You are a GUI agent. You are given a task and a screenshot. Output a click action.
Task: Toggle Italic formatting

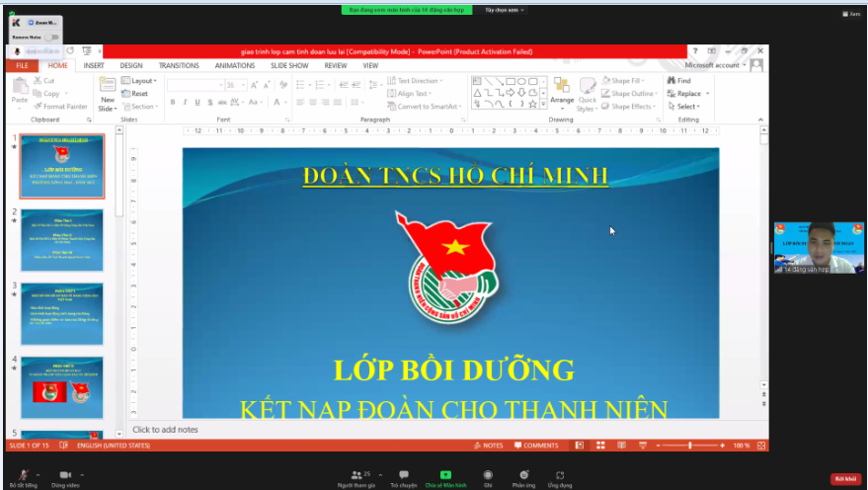tap(185, 102)
